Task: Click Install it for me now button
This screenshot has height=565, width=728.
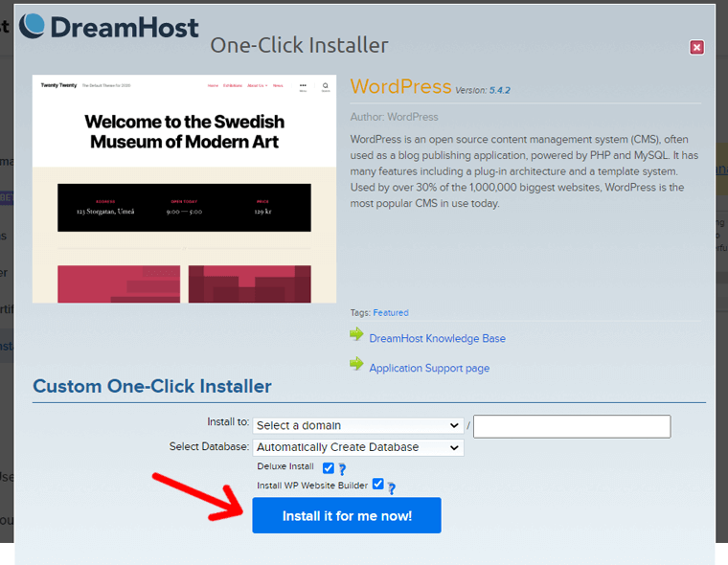Action: click(347, 515)
